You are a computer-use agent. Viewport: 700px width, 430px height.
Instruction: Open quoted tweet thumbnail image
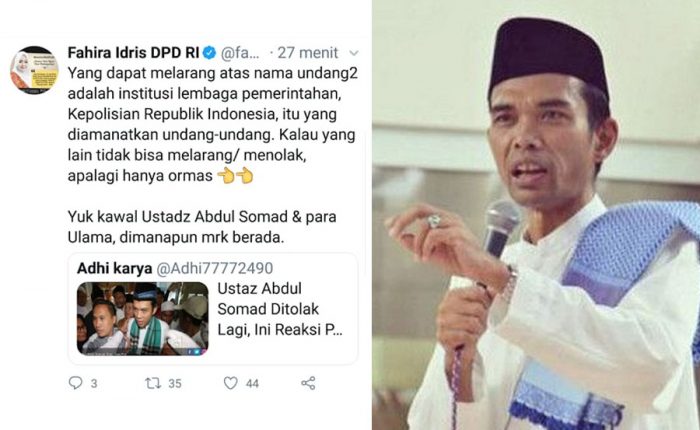pos(142,319)
